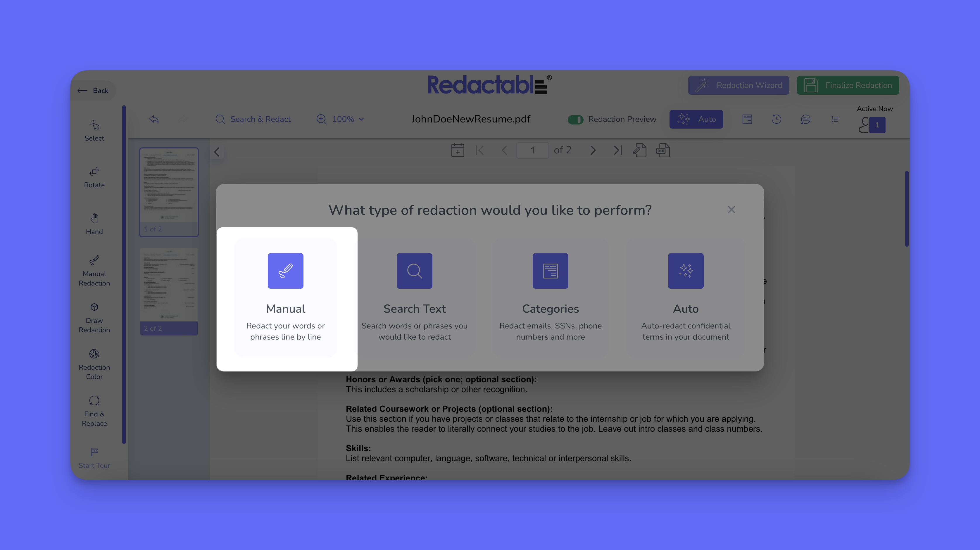
Task: Click the Finalize Redaction button
Action: pos(848,85)
